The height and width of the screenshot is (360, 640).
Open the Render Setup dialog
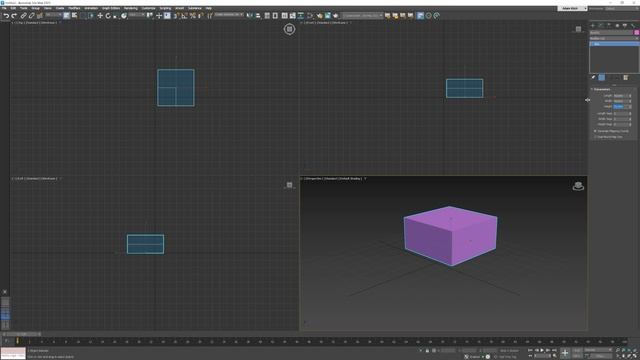[320, 16]
